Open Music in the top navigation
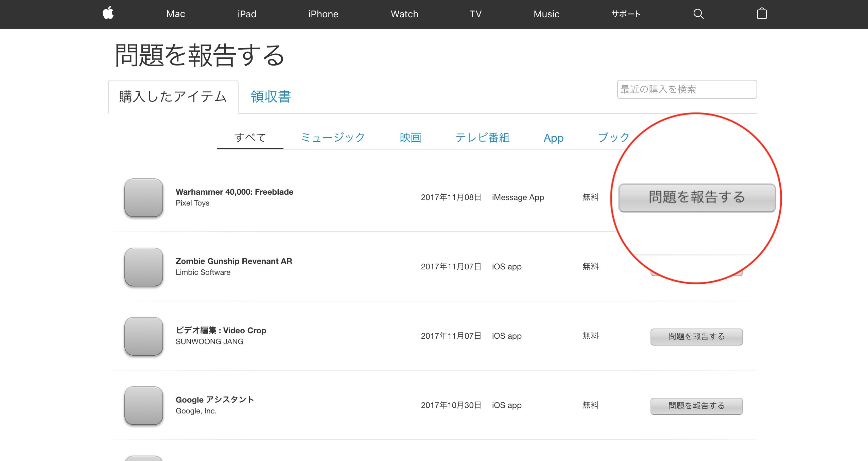The image size is (868, 461). click(546, 14)
